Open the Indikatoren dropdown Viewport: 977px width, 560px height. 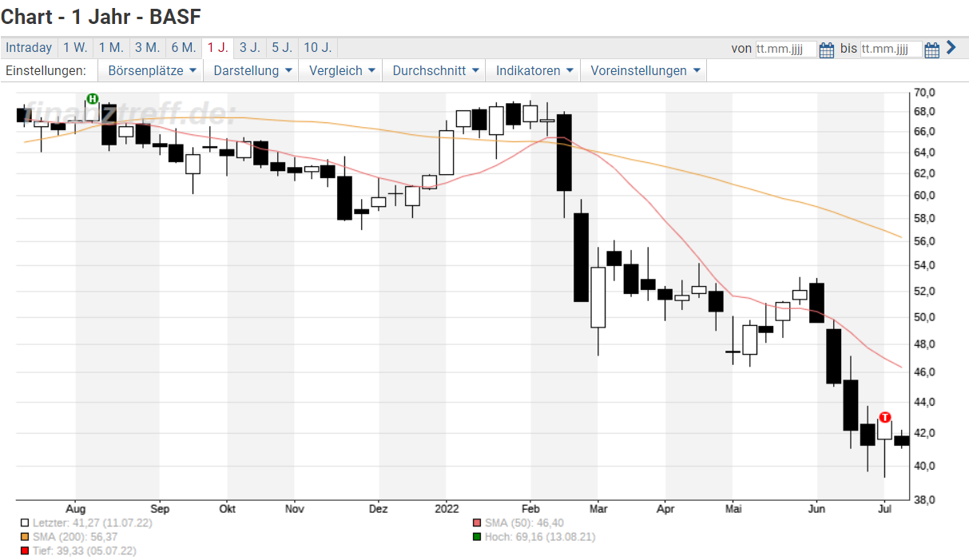click(534, 70)
